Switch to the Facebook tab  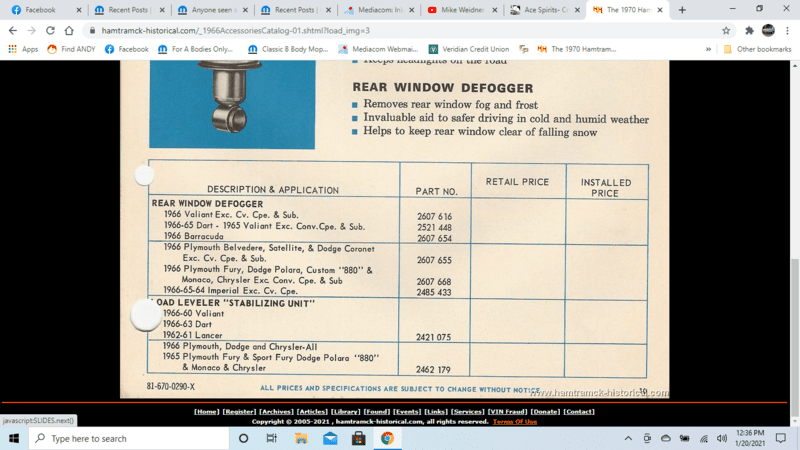click(41, 10)
